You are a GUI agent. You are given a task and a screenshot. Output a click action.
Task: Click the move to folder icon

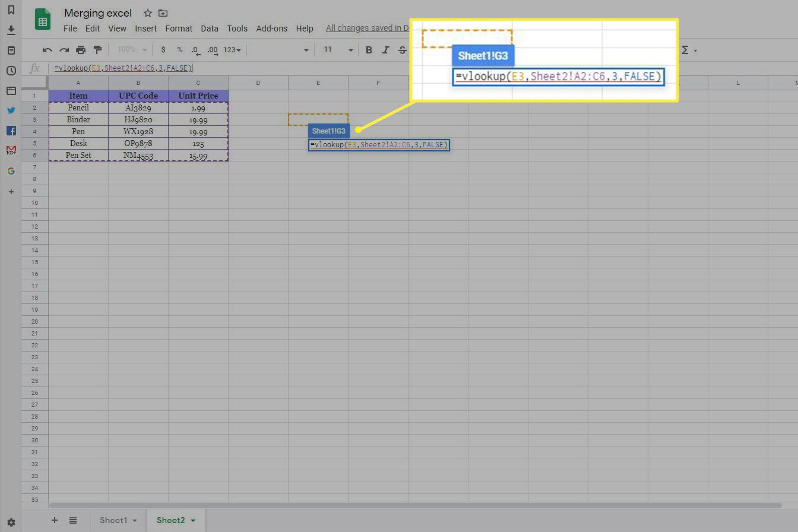163,13
